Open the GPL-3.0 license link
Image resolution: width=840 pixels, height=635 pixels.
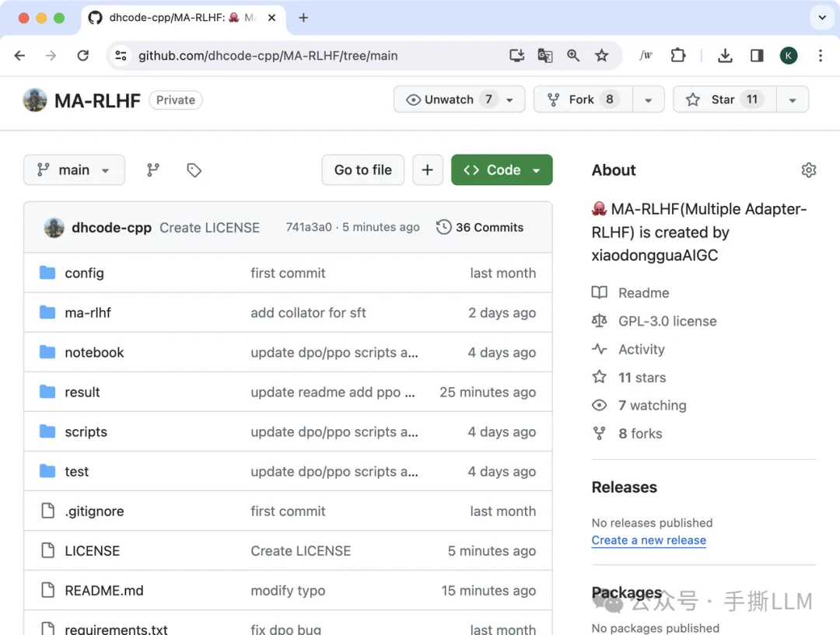coord(667,321)
